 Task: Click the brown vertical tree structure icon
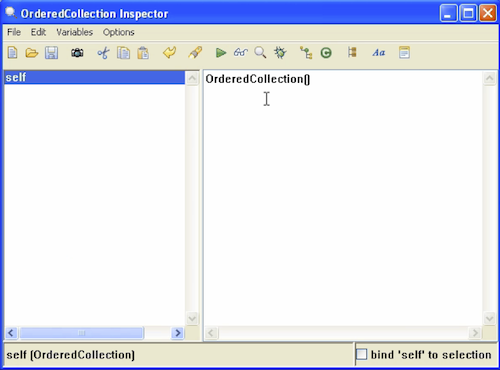click(352, 52)
